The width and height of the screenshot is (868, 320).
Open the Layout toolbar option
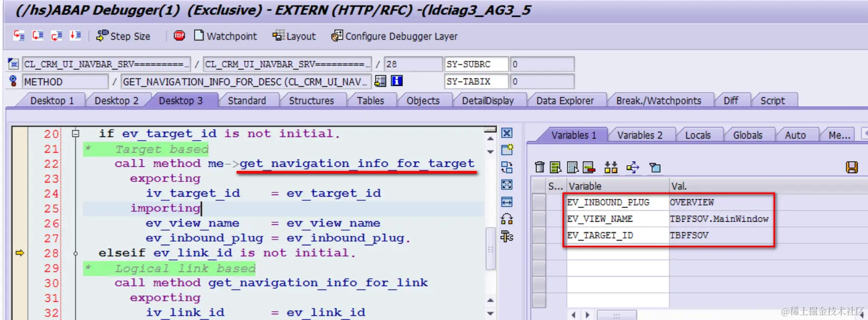pyautogui.click(x=294, y=36)
